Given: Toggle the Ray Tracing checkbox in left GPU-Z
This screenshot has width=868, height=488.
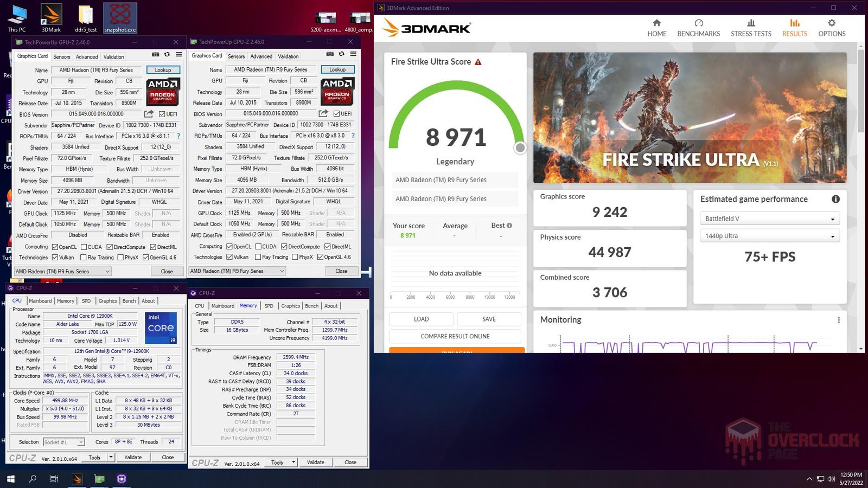Looking at the screenshot, I should [84, 258].
